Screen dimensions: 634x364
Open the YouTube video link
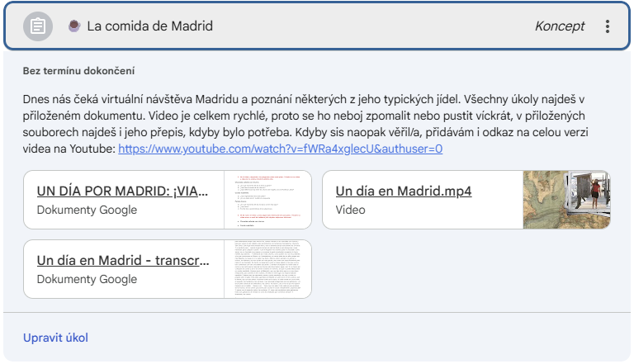click(x=280, y=149)
